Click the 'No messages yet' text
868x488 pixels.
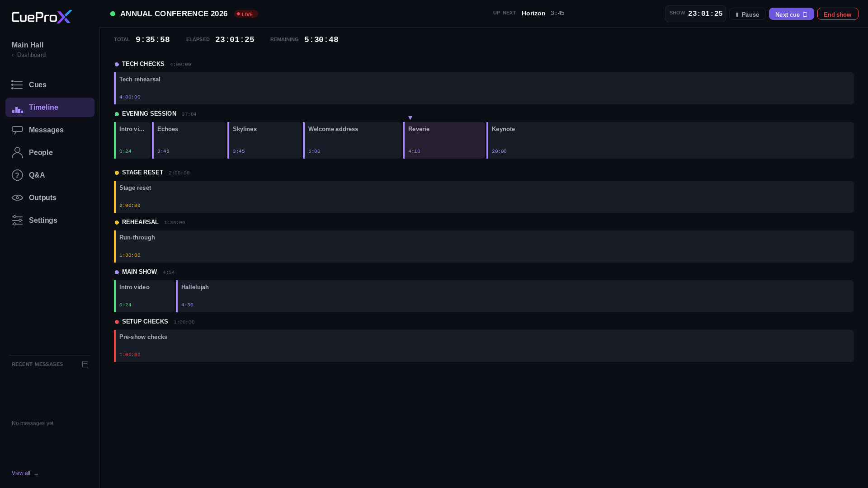point(33,423)
